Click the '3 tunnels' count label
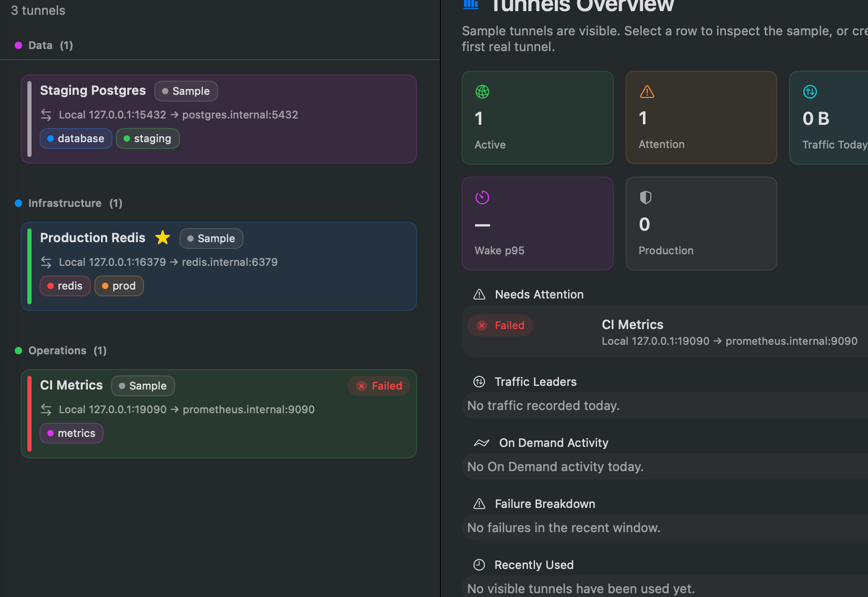 point(38,10)
